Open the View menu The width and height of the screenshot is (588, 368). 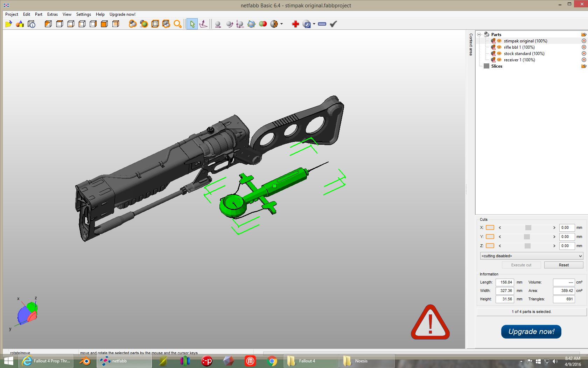67,14
